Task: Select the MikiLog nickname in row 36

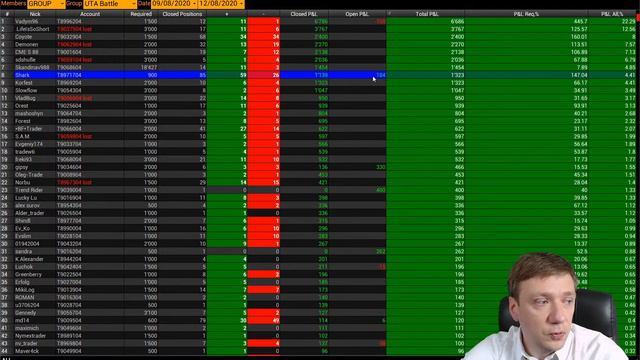Action: 25,290
